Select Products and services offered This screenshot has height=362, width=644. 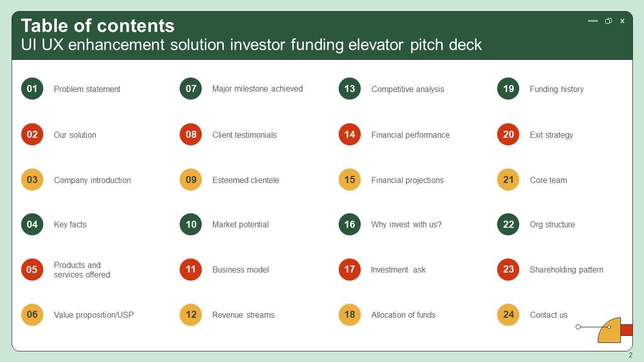(82, 270)
